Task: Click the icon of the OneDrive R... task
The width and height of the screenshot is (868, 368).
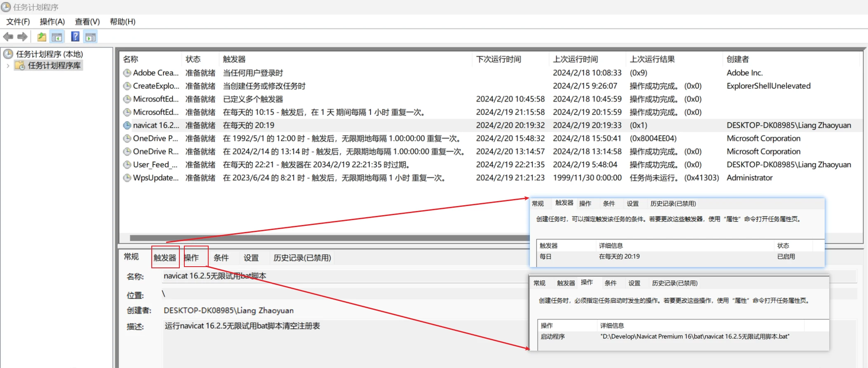Action: [x=127, y=152]
